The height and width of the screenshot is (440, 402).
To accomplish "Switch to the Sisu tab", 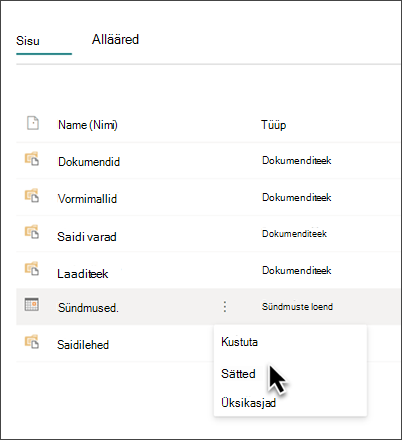I will 28,41.
